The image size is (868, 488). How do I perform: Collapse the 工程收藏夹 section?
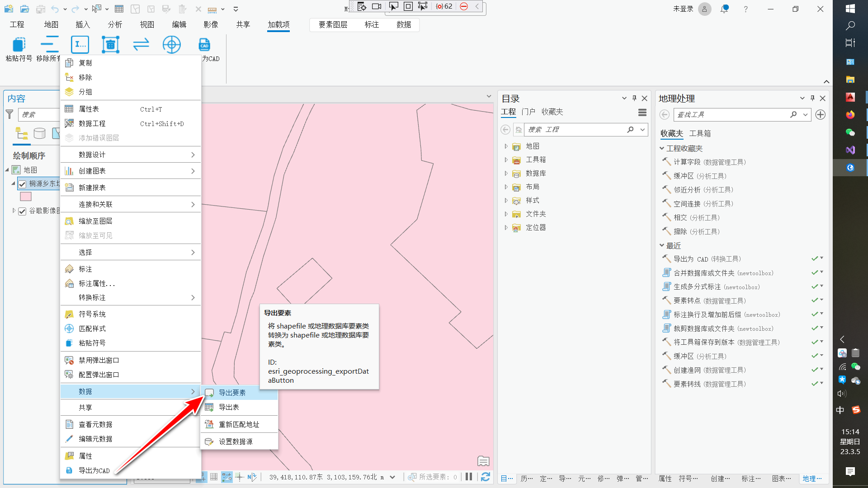pos(662,148)
